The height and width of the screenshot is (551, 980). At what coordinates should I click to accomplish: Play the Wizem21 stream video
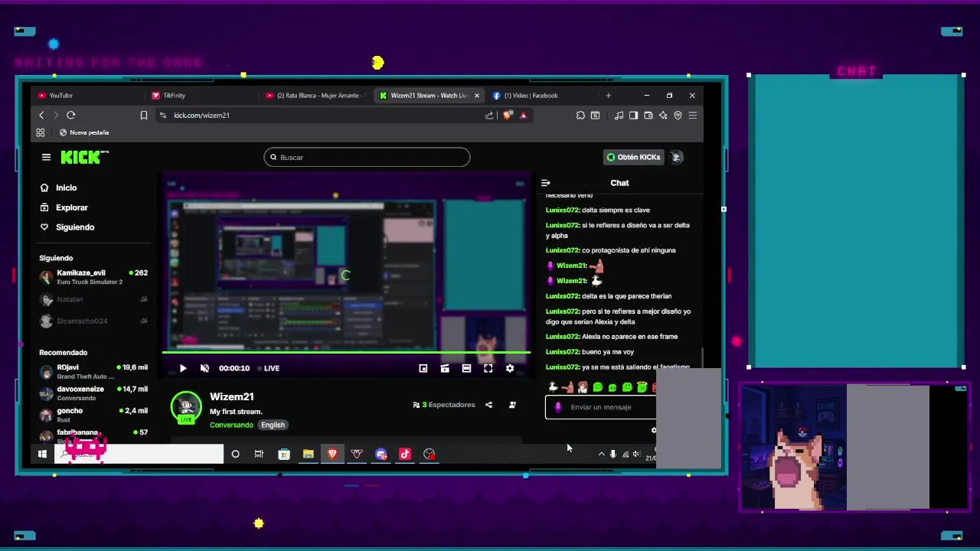(183, 368)
